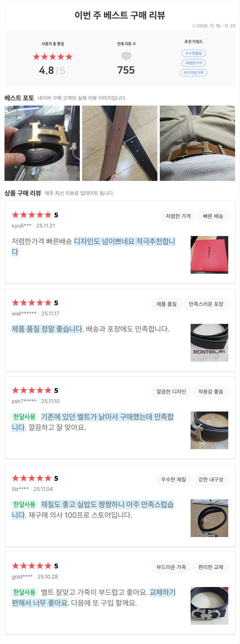The height and width of the screenshot is (644, 240).
Task: Click the overall five-star rating icons
Action: point(52,57)
